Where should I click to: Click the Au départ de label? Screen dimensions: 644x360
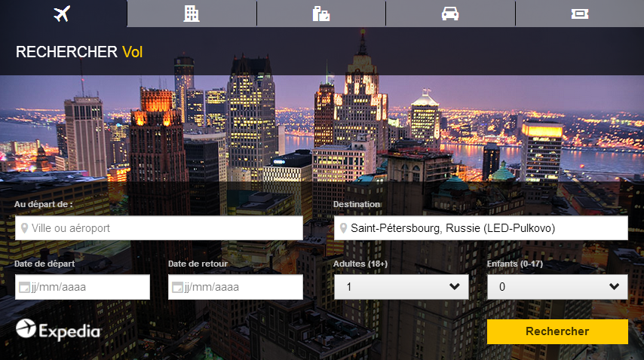(43, 204)
